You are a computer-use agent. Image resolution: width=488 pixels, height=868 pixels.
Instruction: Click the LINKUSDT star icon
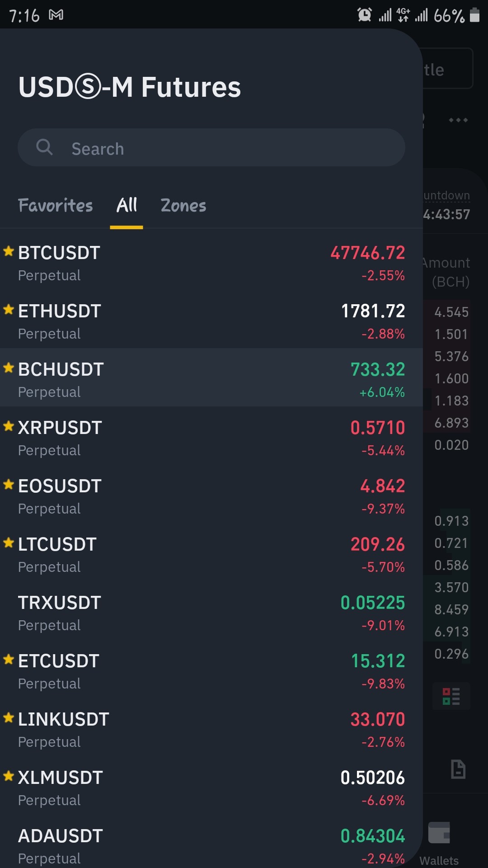(x=9, y=717)
